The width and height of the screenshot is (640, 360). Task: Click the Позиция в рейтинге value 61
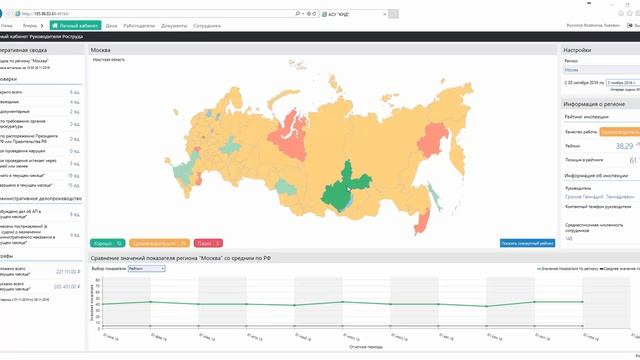(633, 160)
